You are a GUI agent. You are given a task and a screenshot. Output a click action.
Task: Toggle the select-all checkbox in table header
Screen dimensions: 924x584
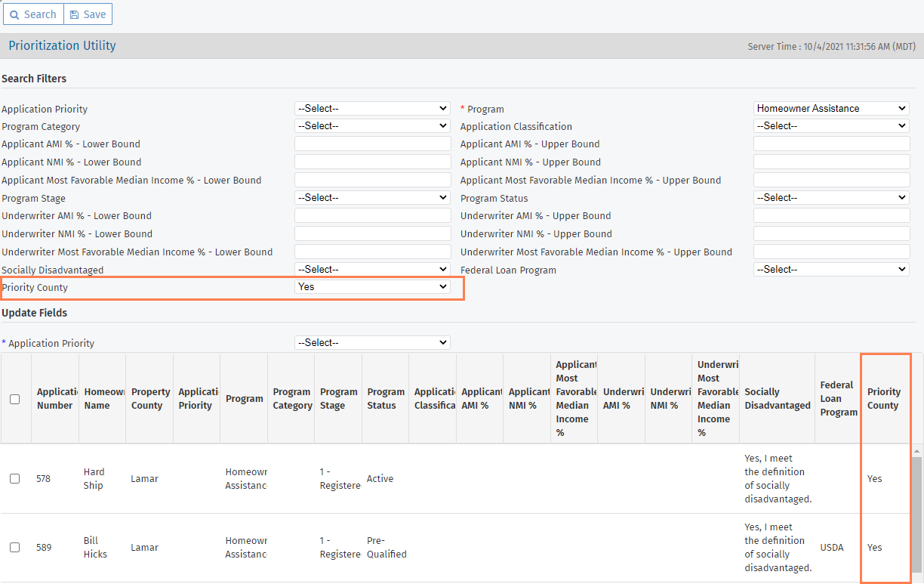click(15, 399)
